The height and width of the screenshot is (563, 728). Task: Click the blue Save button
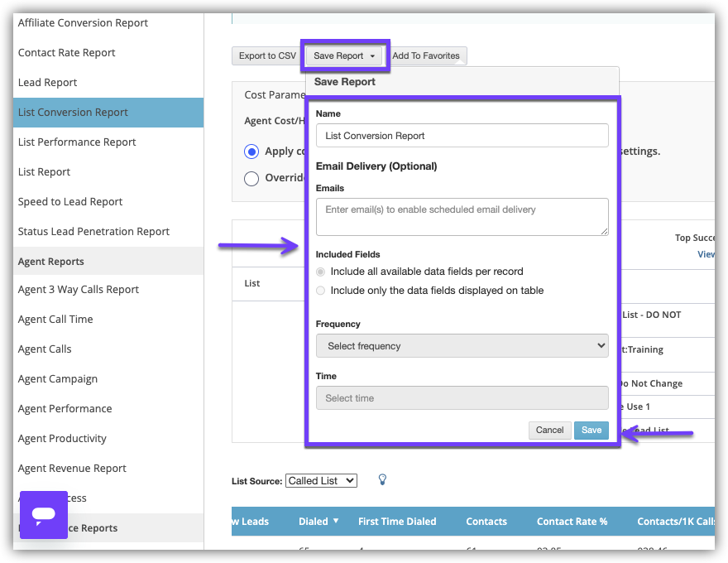(x=591, y=431)
